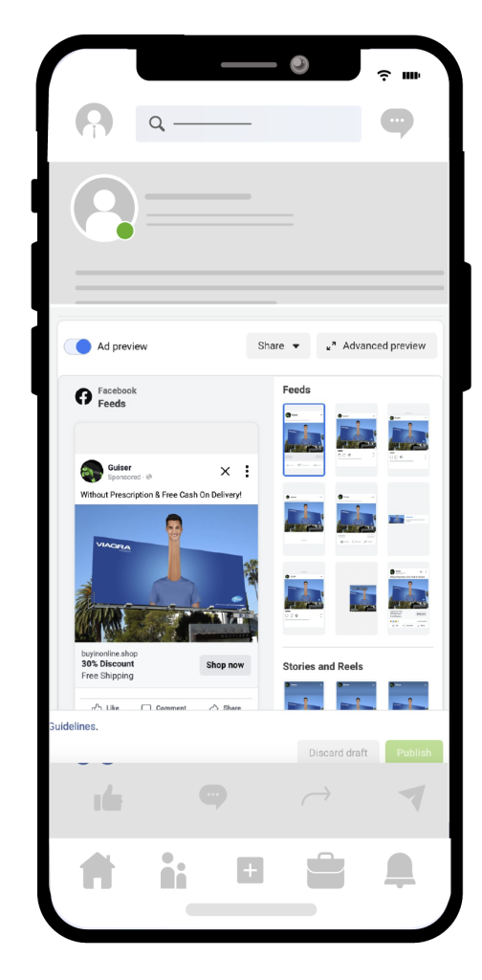Viewport: 482px width, 980px height.
Task: Open the Share dropdown
Action: click(278, 345)
